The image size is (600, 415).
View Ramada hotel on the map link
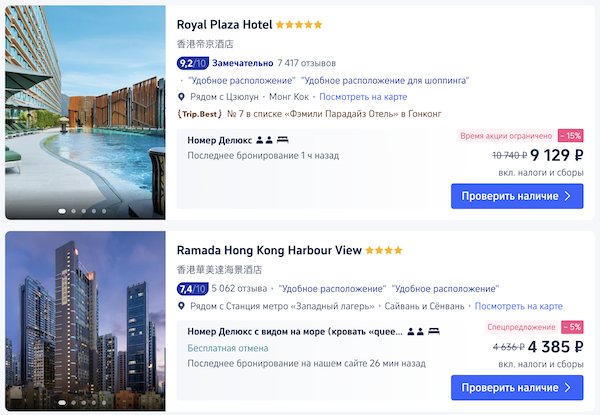click(518, 306)
